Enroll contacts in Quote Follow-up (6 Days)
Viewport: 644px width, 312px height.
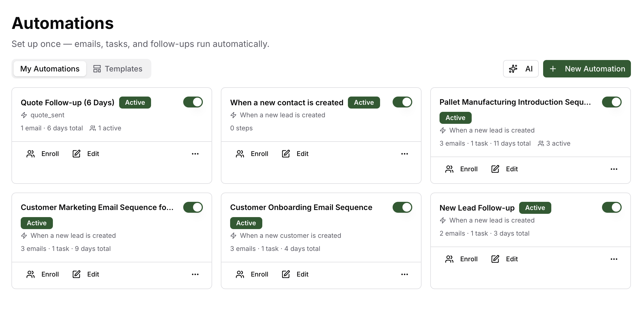tap(43, 154)
